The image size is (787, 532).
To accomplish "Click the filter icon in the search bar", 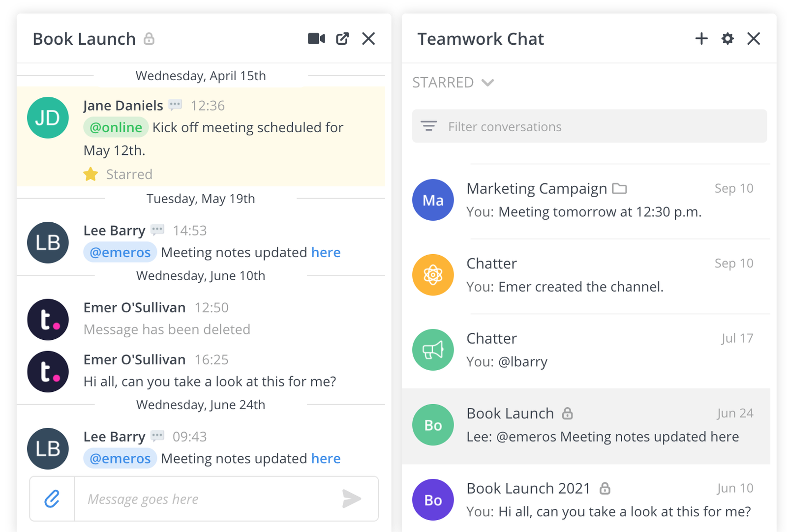I will tap(428, 126).
